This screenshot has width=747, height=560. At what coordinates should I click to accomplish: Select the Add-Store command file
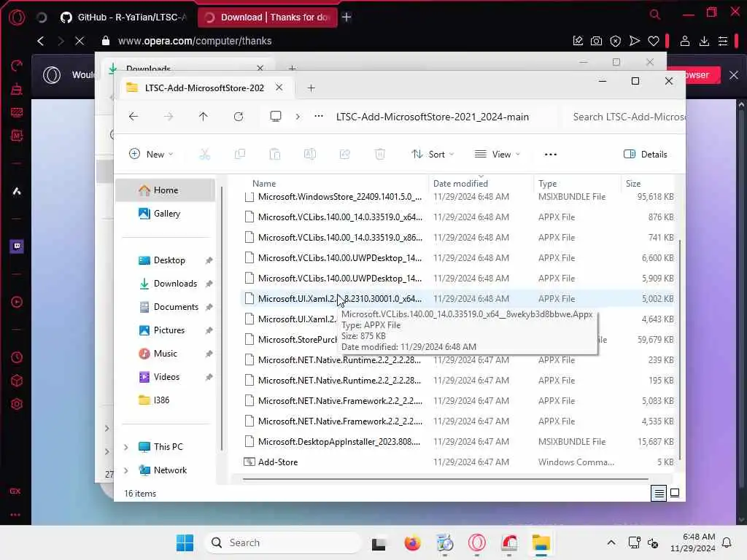click(458, 462)
